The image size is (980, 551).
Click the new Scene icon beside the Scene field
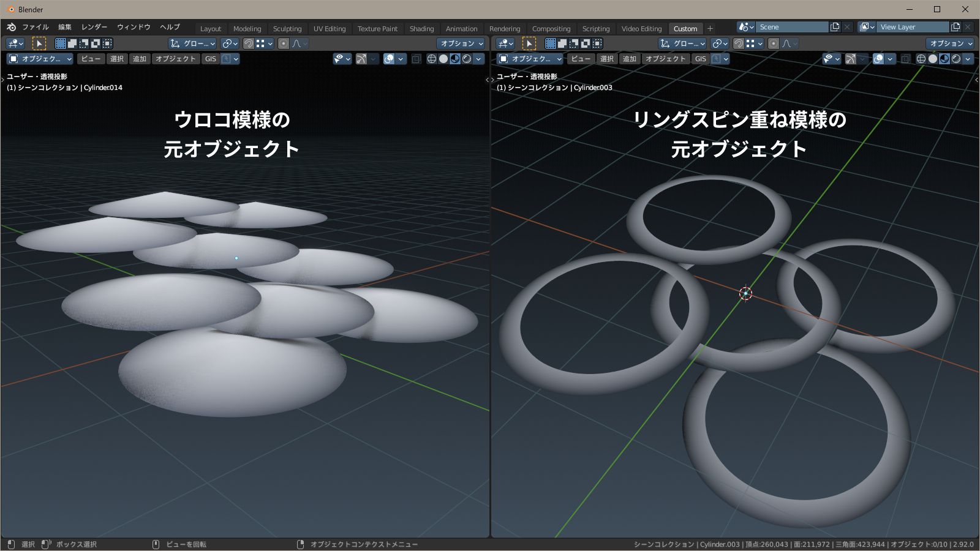click(x=835, y=26)
